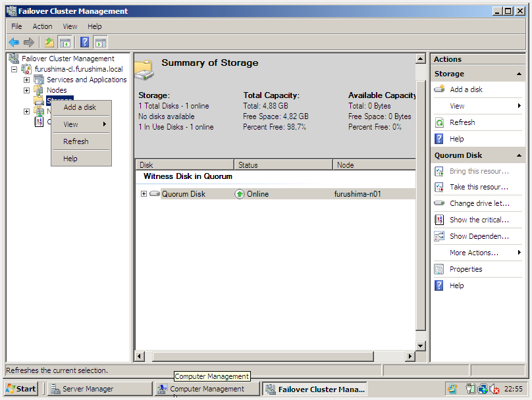
Task: Click the Cluster Events icon in tree
Action: (39, 121)
